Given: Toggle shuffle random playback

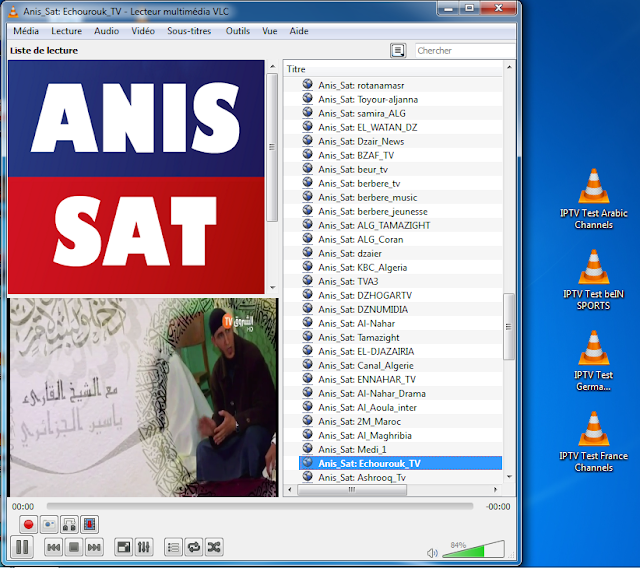Looking at the screenshot, I should pos(214,547).
